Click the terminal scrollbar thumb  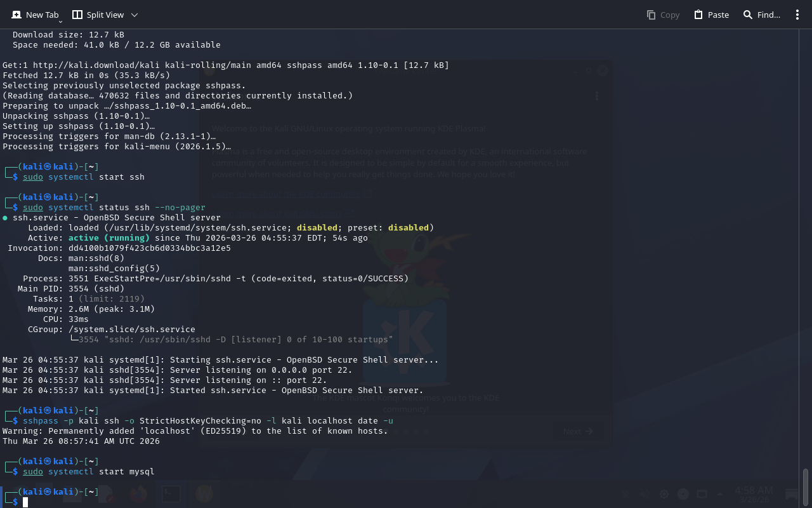pyautogui.click(x=806, y=486)
